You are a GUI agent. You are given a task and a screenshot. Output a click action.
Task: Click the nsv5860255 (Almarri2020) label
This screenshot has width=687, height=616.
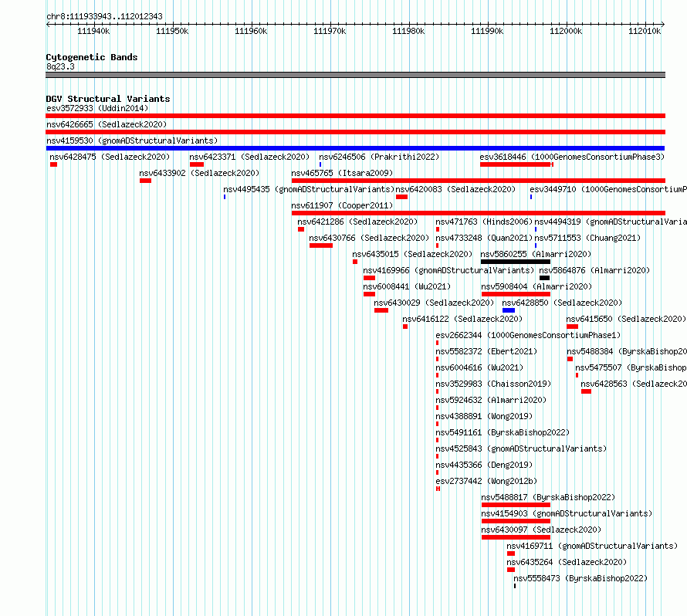click(x=536, y=254)
